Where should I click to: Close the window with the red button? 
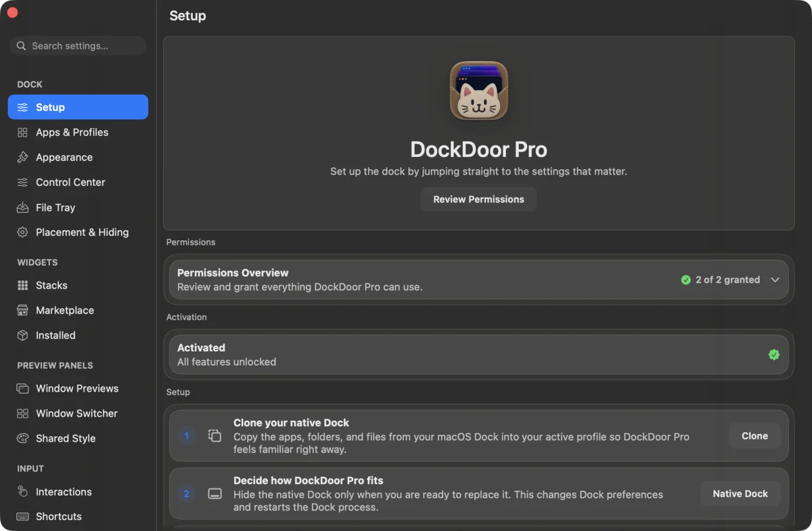pyautogui.click(x=12, y=13)
